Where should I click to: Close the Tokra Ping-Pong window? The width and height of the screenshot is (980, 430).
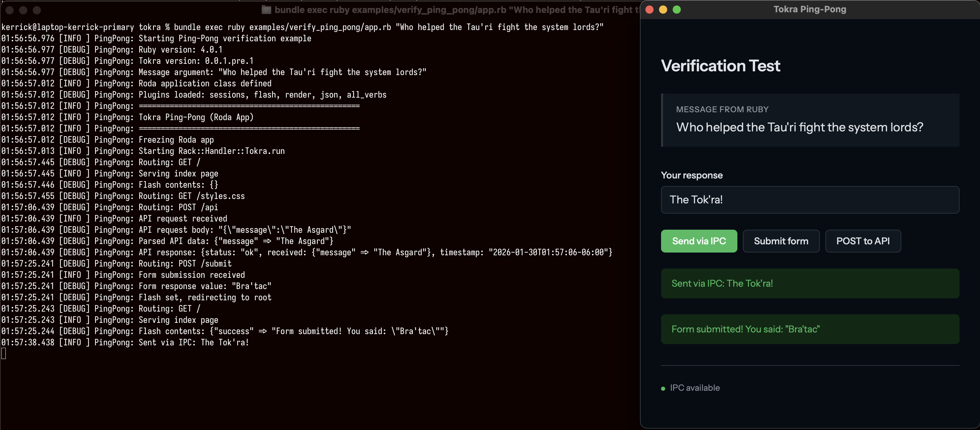tap(649, 10)
